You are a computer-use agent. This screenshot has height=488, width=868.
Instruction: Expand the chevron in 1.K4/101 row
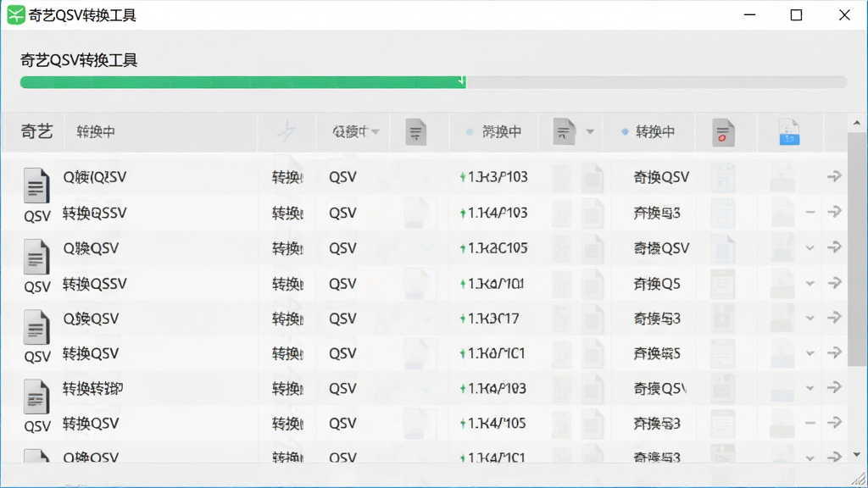[810, 284]
